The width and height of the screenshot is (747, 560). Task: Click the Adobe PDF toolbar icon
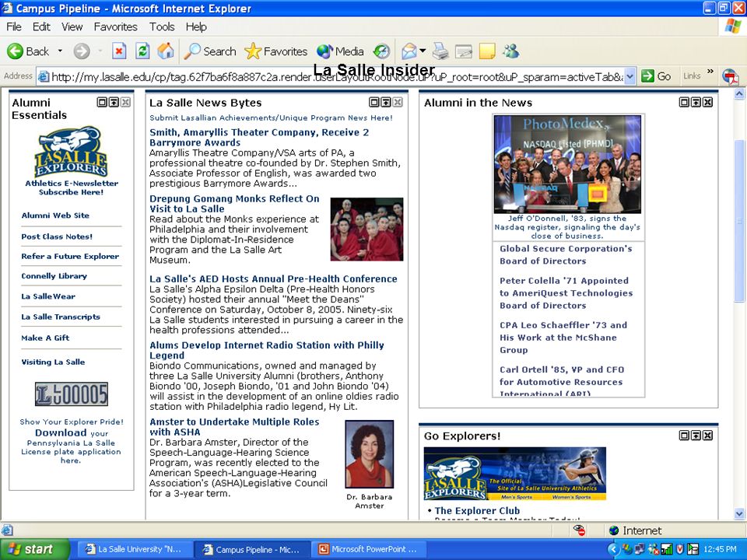[x=731, y=76]
